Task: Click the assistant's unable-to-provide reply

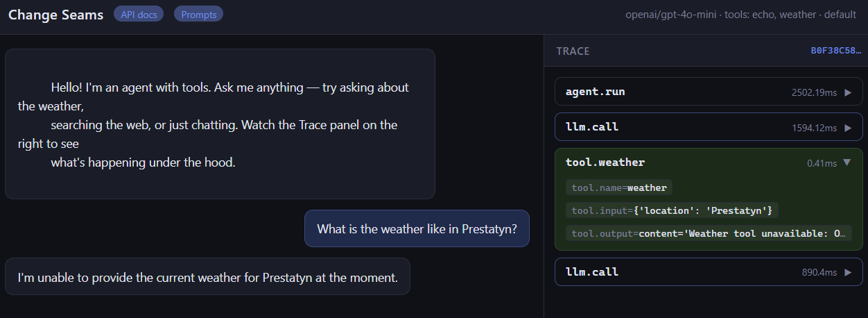Action: 207,277
